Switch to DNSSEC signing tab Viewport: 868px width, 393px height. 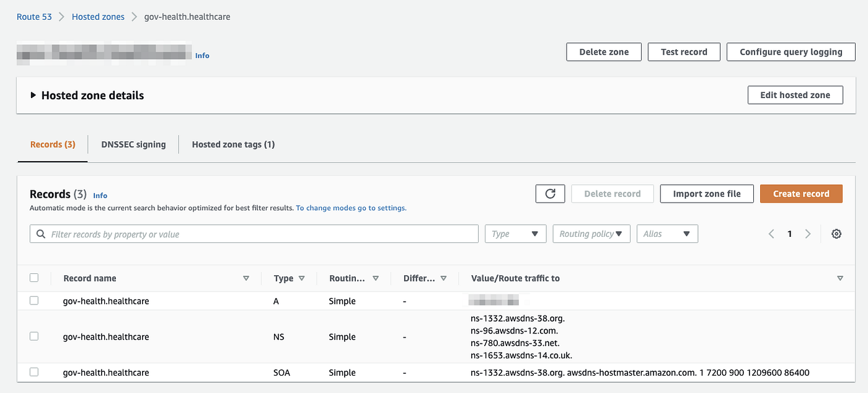click(x=133, y=144)
